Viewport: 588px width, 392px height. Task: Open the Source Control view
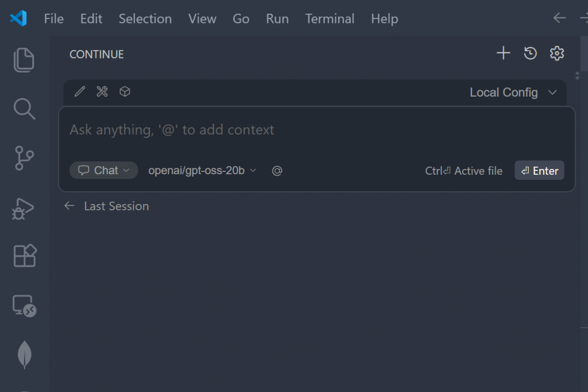pyautogui.click(x=24, y=158)
